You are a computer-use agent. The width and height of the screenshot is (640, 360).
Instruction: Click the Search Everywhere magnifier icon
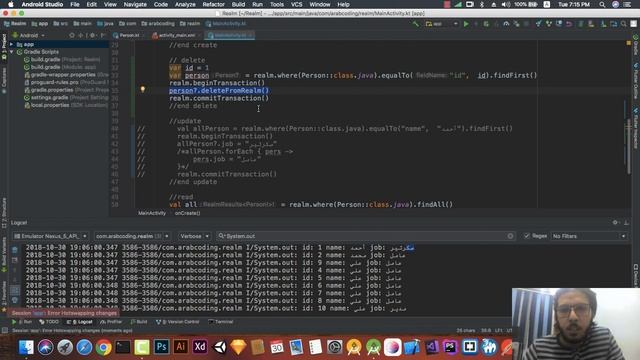tap(624, 24)
